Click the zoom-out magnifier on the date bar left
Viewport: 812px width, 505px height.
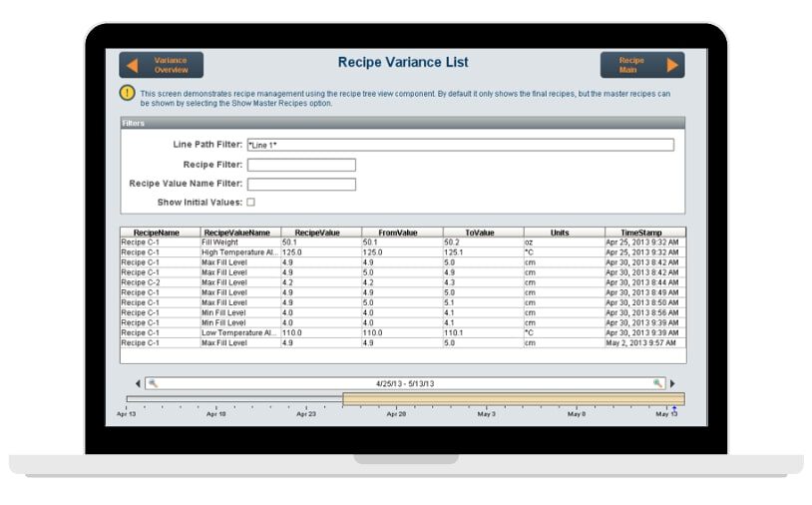(152, 383)
